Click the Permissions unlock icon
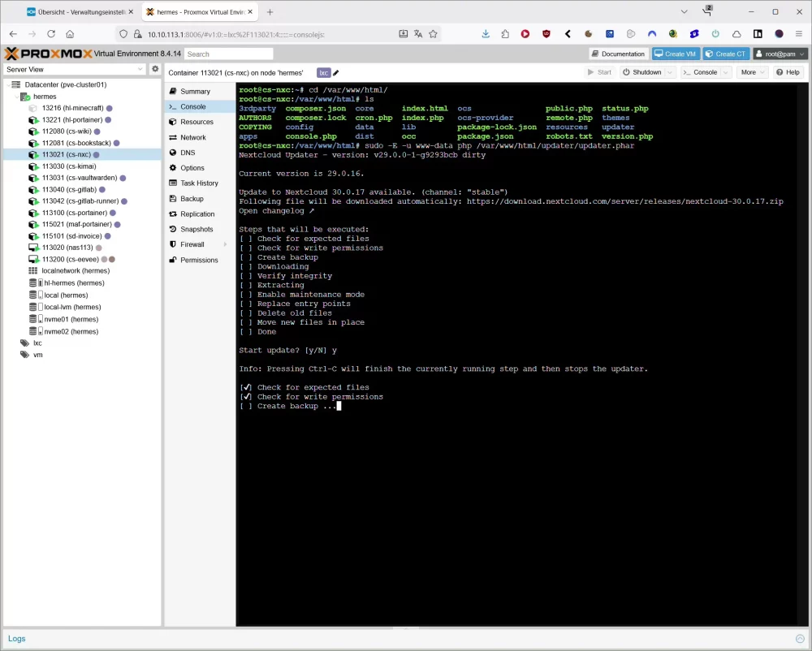The image size is (812, 651). tap(172, 261)
